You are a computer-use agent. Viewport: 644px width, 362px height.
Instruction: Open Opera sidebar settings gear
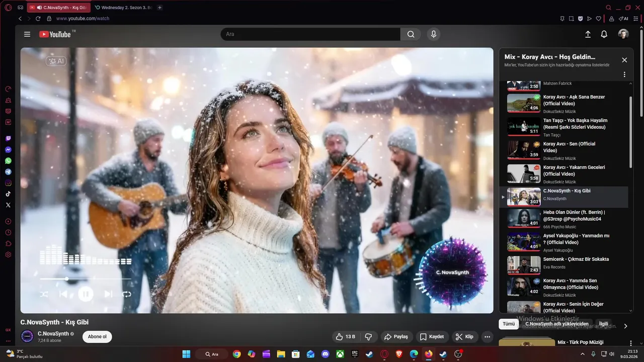(x=8, y=255)
